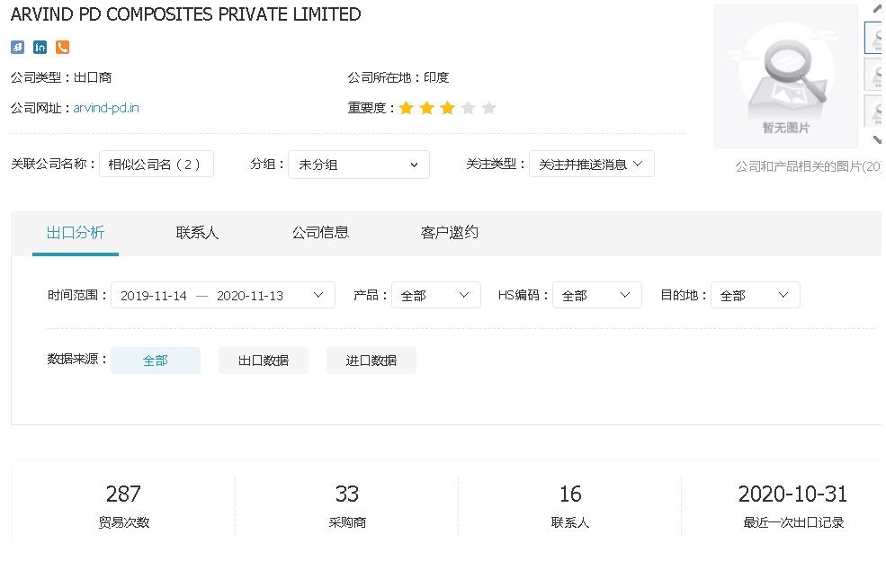The height and width of the screenshot is (588, 886).
Task: Switch to the 公司信息 tab
Action: [x=320, y=233]
